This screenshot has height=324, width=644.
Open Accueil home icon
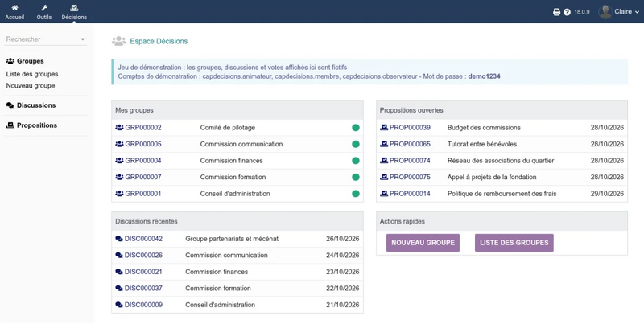click(14, 8)
